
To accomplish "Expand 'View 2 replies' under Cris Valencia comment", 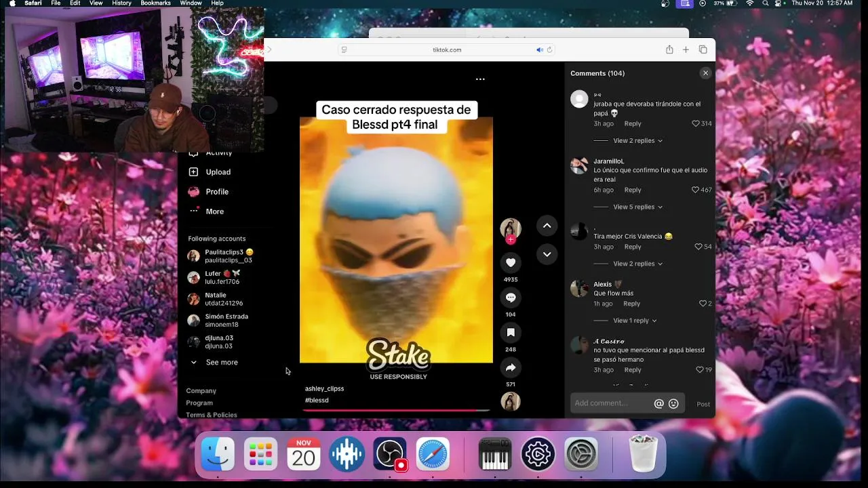I will pos(637,264).
